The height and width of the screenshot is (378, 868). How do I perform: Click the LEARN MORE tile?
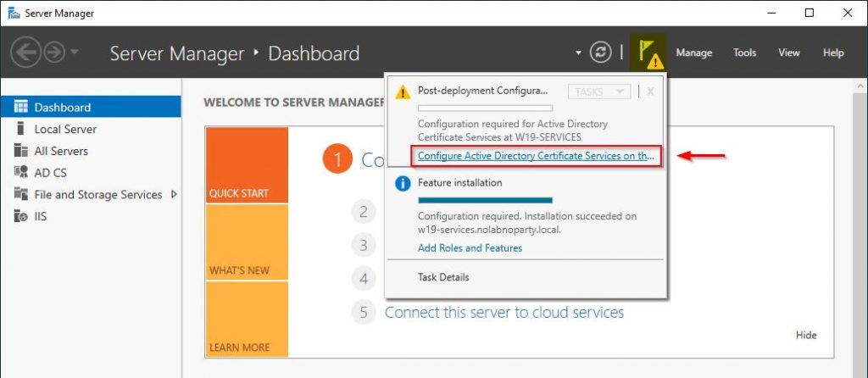[247, 320]
